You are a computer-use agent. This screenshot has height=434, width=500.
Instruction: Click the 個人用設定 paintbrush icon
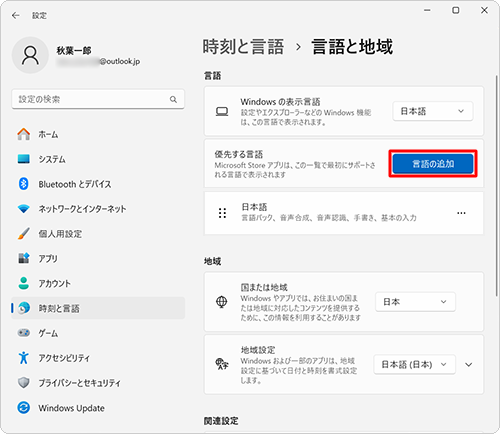24,233
